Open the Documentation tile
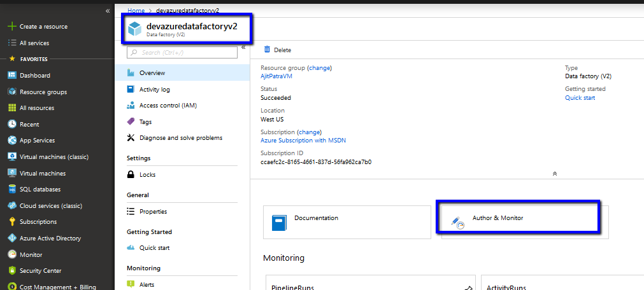 coord(347,221)
